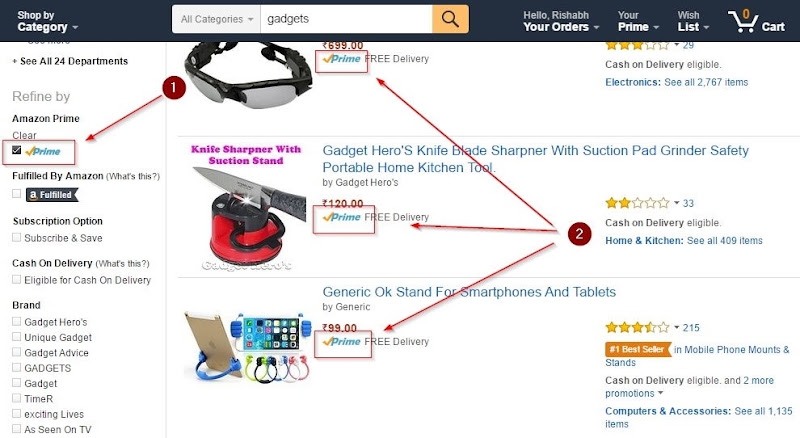Tick the Gadget Hero's brand checkbox

pos(17,321)
